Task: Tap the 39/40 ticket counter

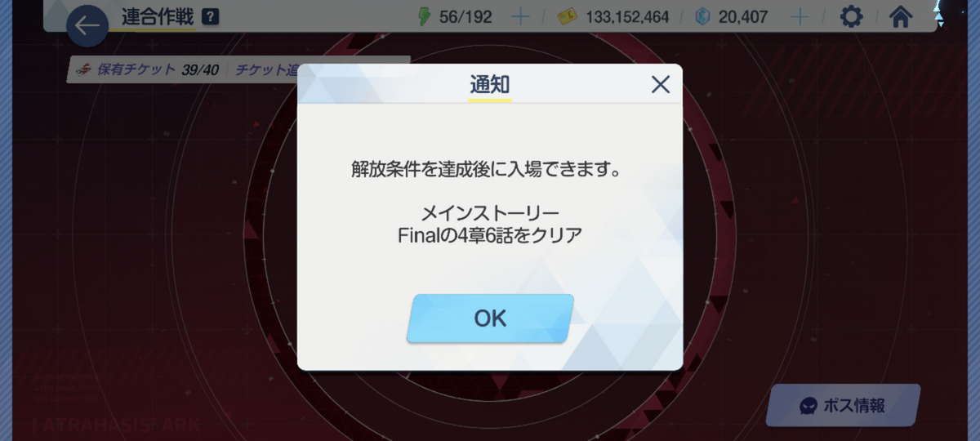Action: point(199,69)
